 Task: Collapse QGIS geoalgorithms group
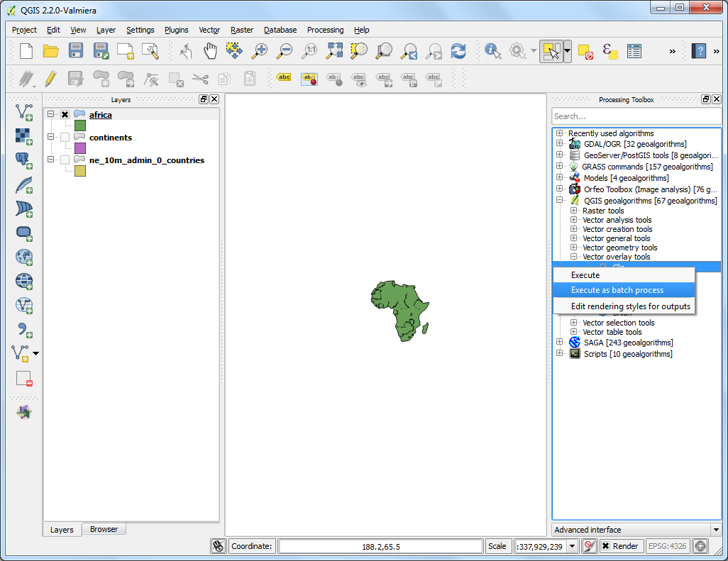pos(559,201)
